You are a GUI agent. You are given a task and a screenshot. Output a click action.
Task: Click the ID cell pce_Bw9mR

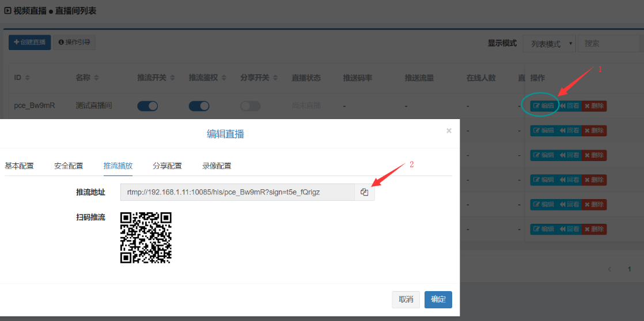[x=35, y=106]
